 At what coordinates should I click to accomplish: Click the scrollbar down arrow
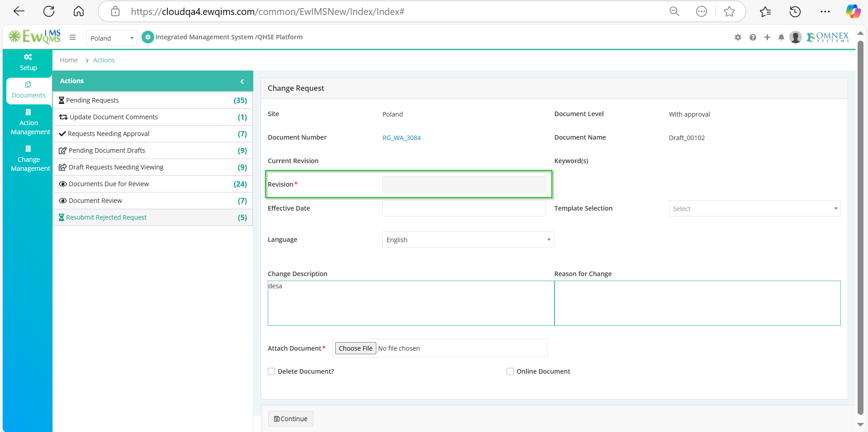pos(861,424)
